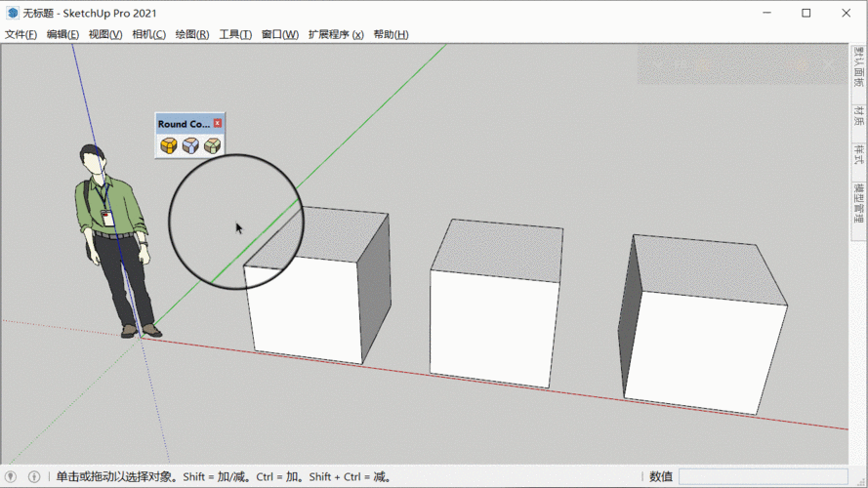Select the dark left face of rightmost cube
The width and height of the screenshot is (868, 488).
coord(631,315)
